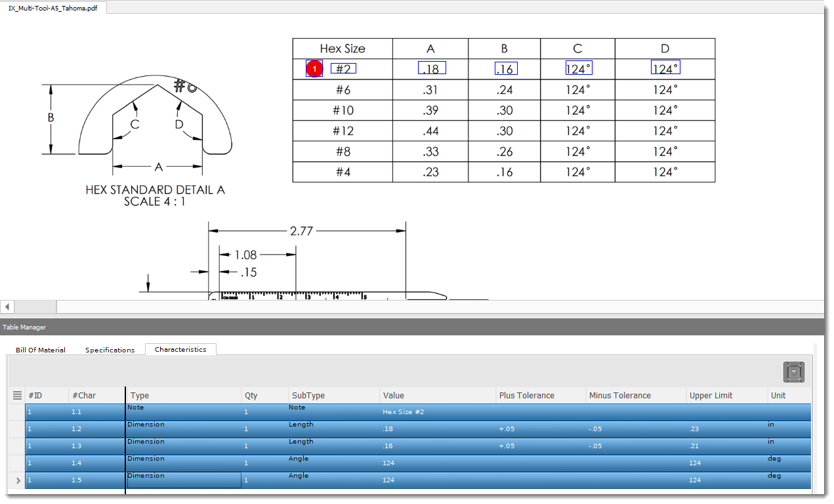Click the red balloon marker 1 on the drawing
Viewport: 834px width, 504px height.
coord(314,68)
